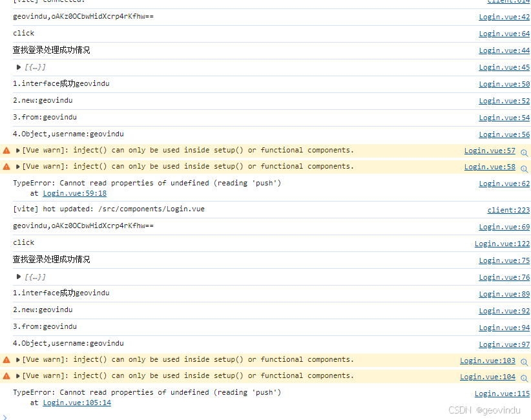
Task: Open source link Login.vue:45
Action: pos(505,67)
